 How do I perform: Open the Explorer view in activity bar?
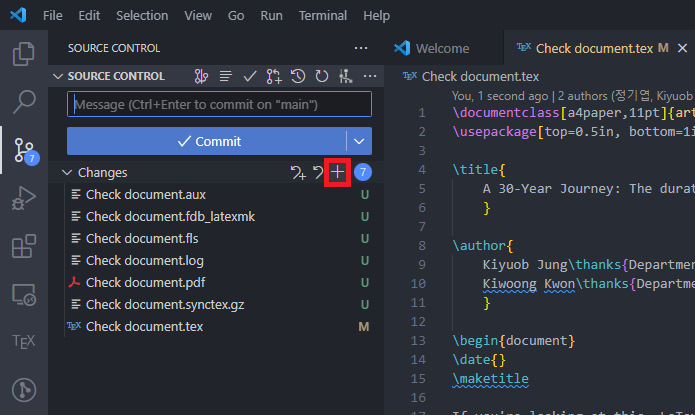click(x=23, y=54)
